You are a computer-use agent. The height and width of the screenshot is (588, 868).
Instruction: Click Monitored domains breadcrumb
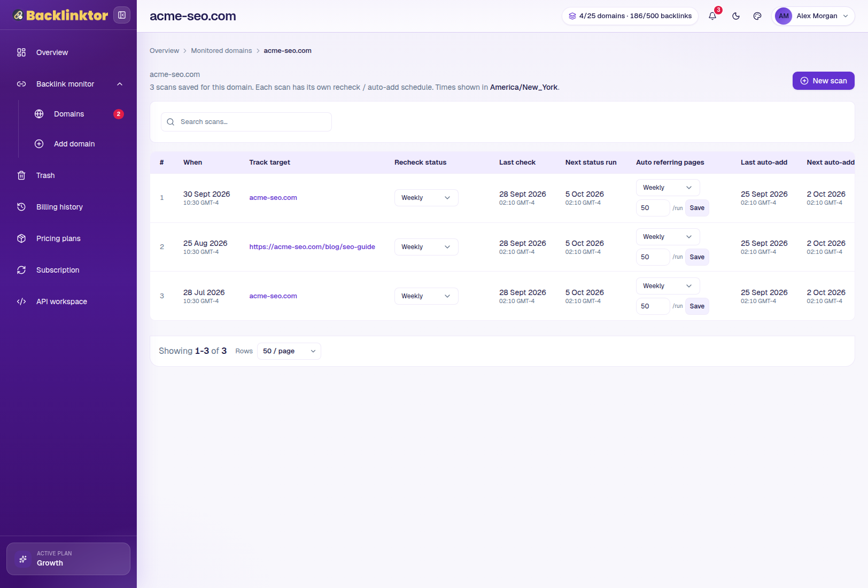coord(221,51)
